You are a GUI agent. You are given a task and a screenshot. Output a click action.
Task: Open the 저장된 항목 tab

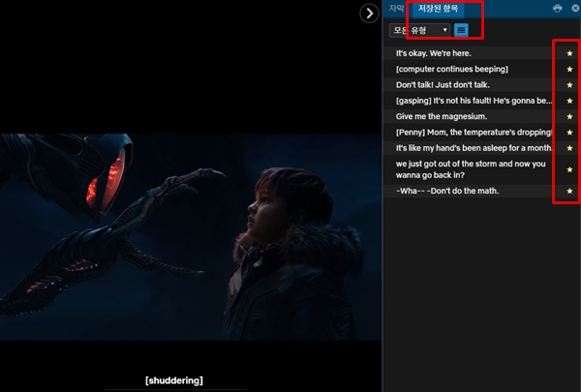click(x=438, y=9)
